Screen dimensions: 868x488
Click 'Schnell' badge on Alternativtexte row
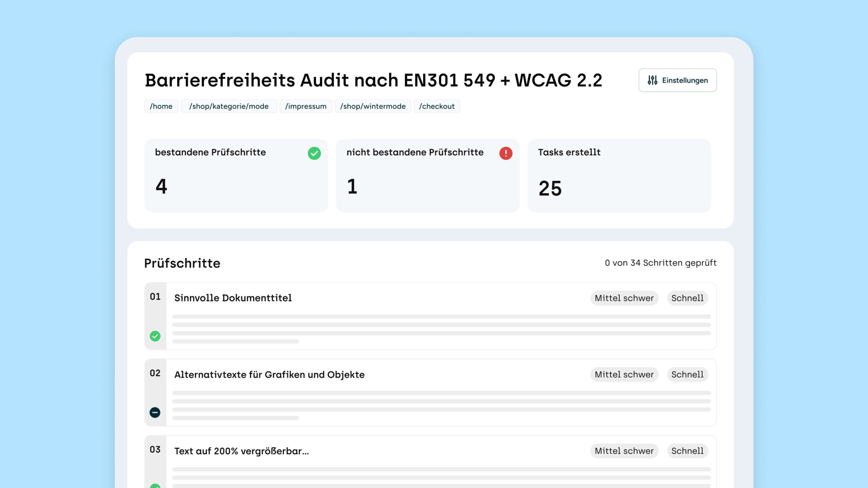(x=687, y=374)
